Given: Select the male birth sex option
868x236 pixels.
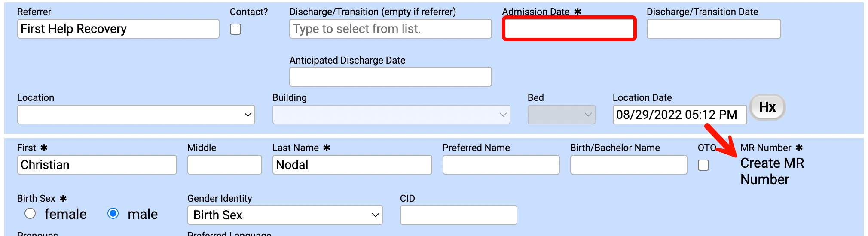Looking at the screenshot, I should coord(113,214).
